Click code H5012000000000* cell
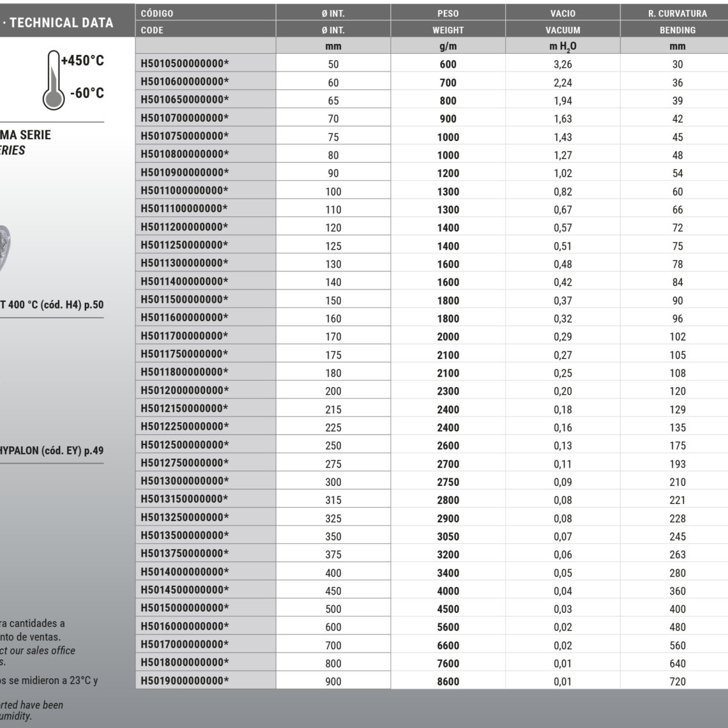The height and width of the screenshot is (728, 728). [184, 390]
